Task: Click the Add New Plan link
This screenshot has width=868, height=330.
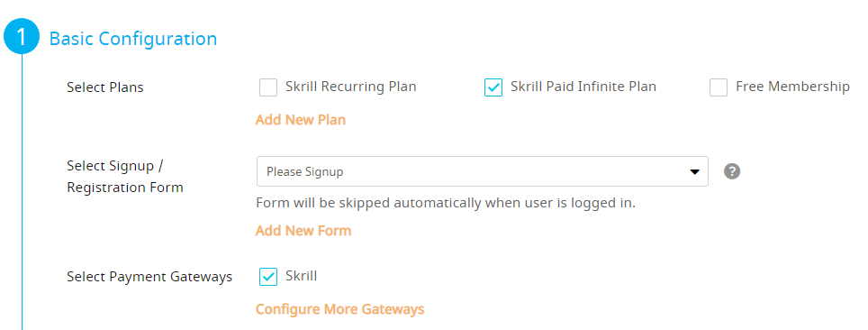Action: (300, 120)
